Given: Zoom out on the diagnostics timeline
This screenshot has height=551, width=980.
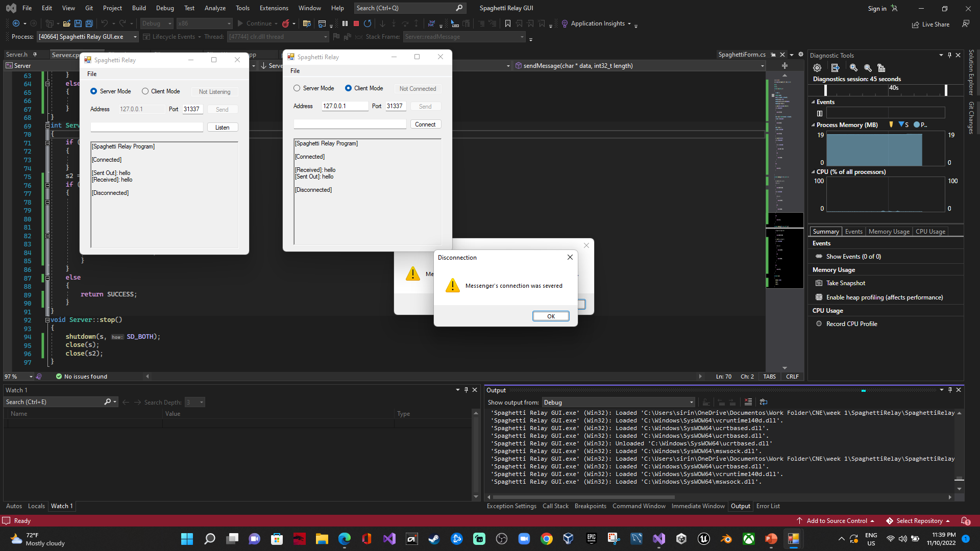Looking at the screenshot, I should point(868,68).
